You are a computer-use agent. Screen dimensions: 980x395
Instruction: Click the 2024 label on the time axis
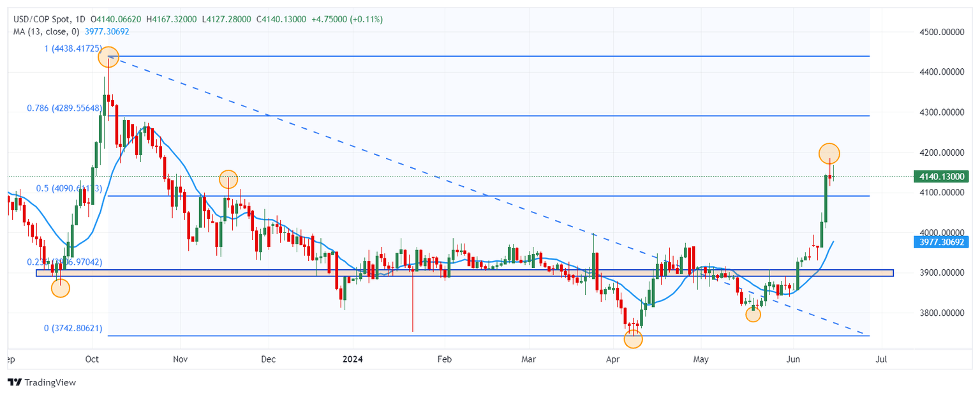tap(352, 359)
